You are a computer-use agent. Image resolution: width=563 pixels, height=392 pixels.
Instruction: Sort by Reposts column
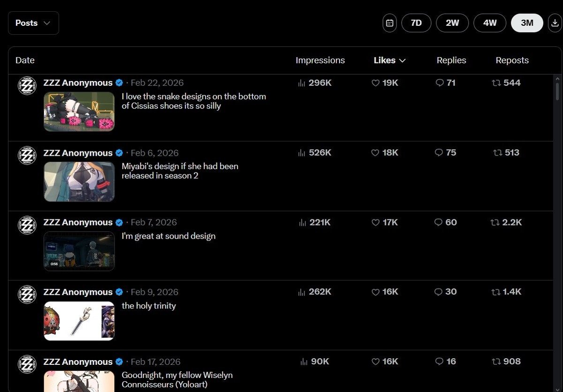512,60
